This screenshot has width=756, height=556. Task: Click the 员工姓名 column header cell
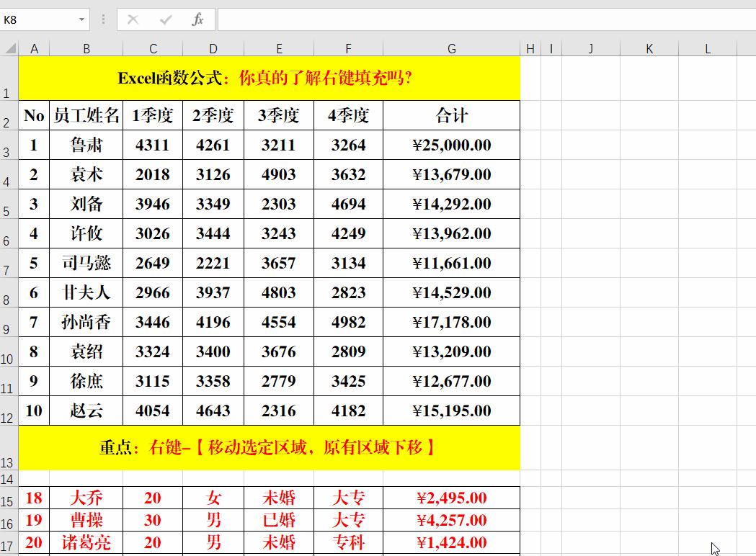click(x=86, y=115)
